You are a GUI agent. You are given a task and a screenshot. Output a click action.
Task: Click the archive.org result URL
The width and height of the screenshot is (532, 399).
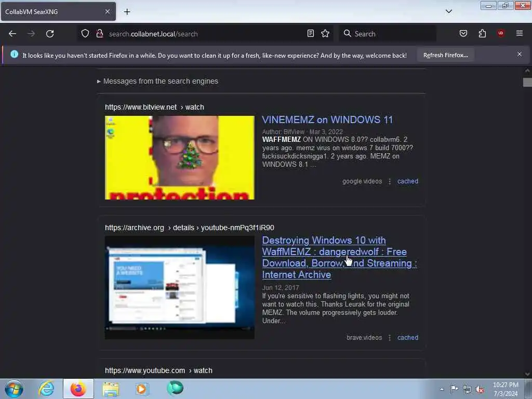pyautogui.click(x=189, y=228)
